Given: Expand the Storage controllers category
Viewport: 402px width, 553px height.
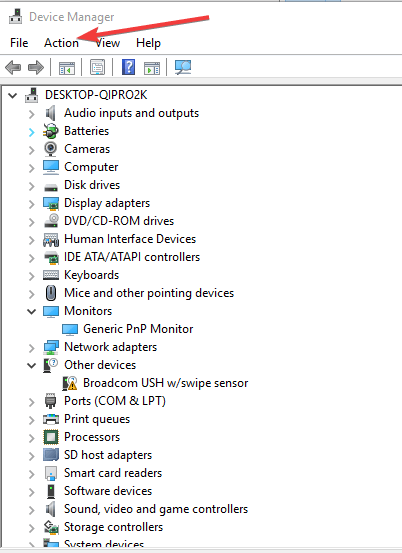Looking at the screenshot, I should [x=31, y=528].
